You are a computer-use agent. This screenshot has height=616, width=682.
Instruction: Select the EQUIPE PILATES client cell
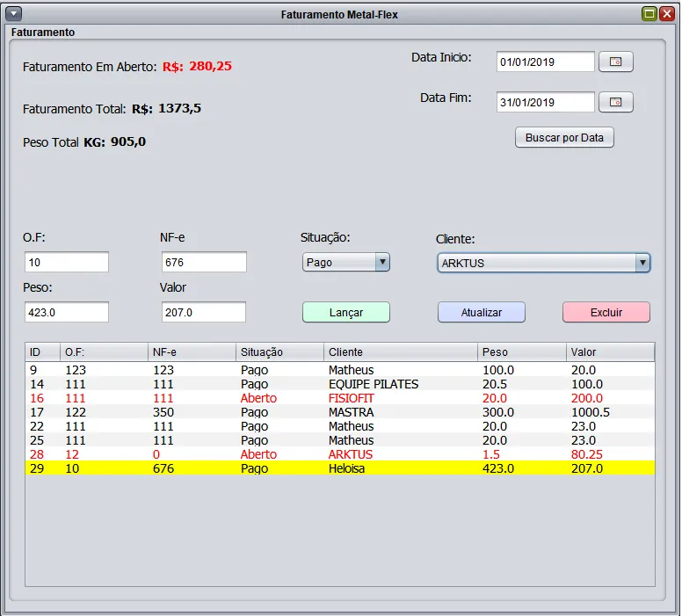tap(401, 384)
